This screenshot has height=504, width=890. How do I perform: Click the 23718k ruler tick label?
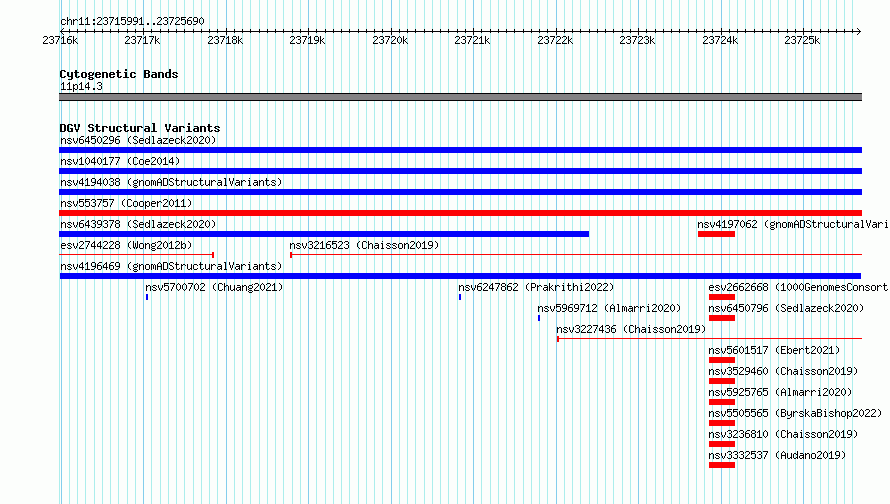coord(225,40)
